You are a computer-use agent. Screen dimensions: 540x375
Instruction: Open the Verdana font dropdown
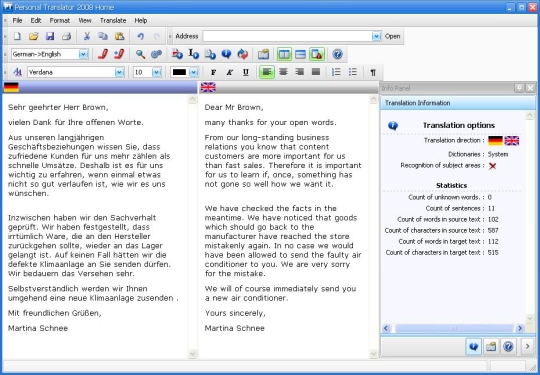point(119,72)
